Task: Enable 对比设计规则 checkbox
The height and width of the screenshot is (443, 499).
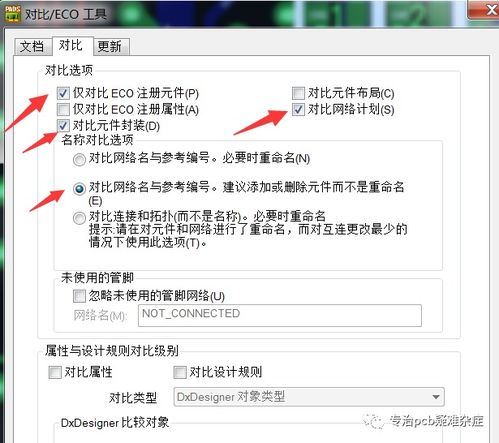Action: [180, 372]
